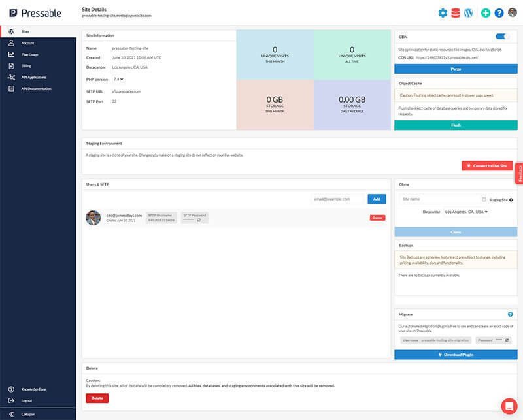Click the Site name clone field
Viewport: 523px width, 420px height.
[439, 199]
